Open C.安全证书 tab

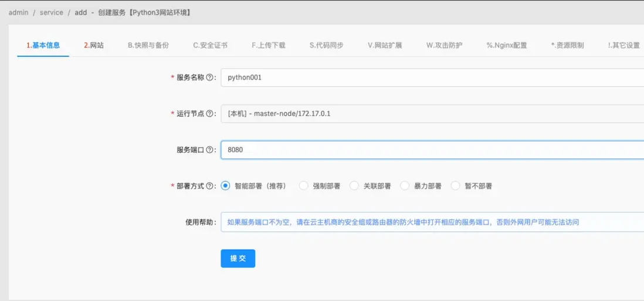211,45
